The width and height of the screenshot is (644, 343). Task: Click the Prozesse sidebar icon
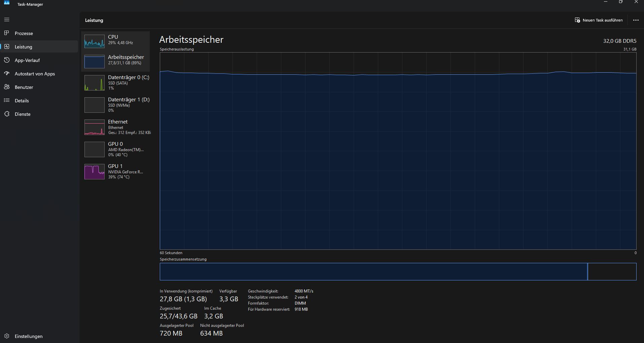click(7, 33)
